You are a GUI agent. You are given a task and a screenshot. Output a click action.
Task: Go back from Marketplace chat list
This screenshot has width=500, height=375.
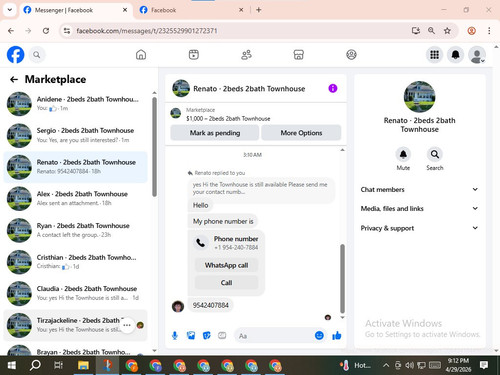point(14,79)
